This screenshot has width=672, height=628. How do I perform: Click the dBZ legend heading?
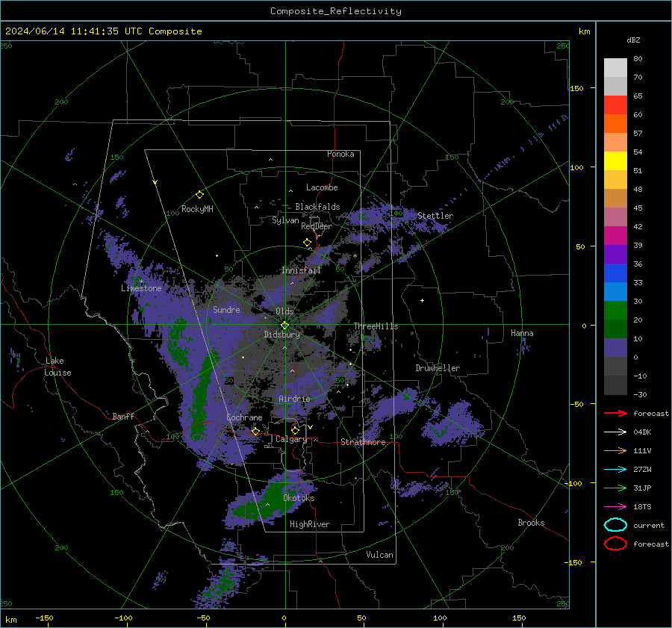(x=633, y=40)
